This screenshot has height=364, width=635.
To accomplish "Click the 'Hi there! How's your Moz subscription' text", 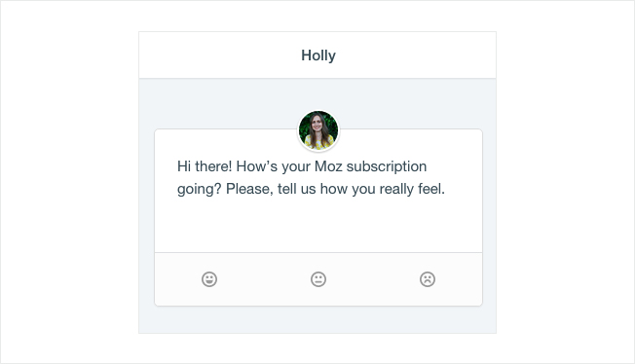I will (302, 166).
